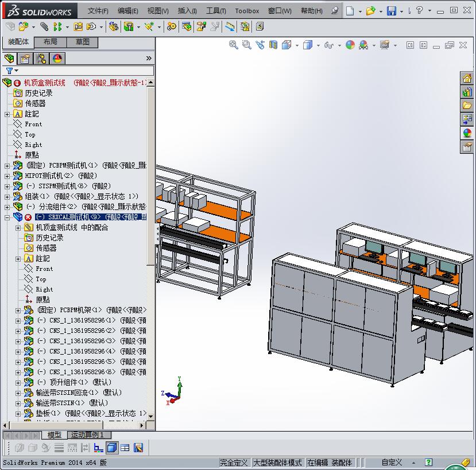Click the Mate paperclip icon
476x470 pixels.
44,27
